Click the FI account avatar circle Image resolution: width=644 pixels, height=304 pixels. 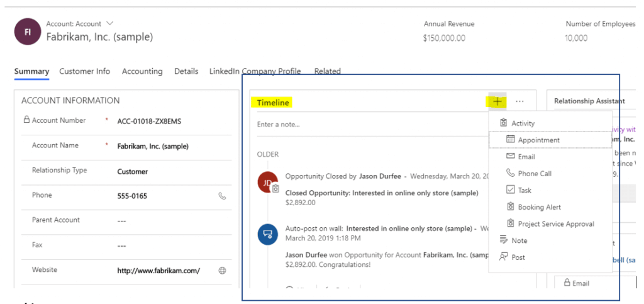[28, 31]
